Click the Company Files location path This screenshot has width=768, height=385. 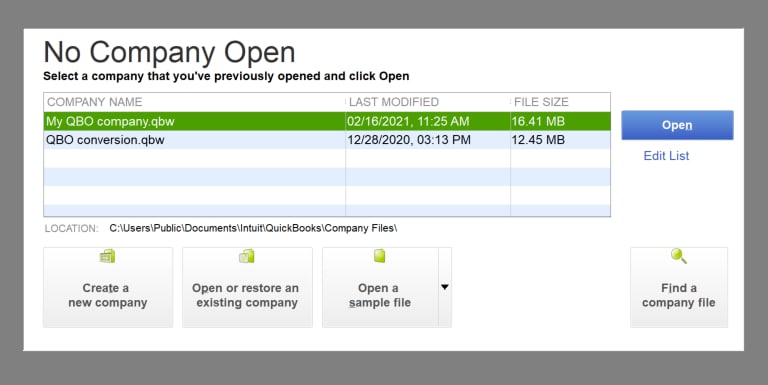click(253, 228)
